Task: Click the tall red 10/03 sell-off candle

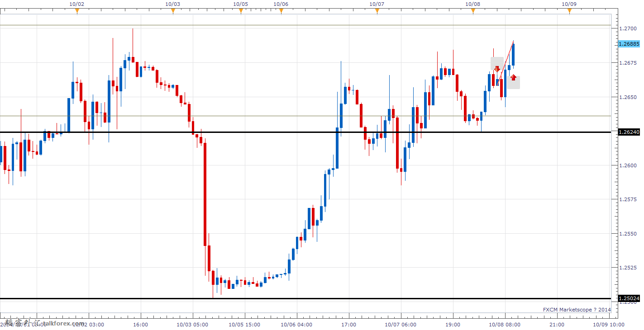Action: click(x=205, y=194)
